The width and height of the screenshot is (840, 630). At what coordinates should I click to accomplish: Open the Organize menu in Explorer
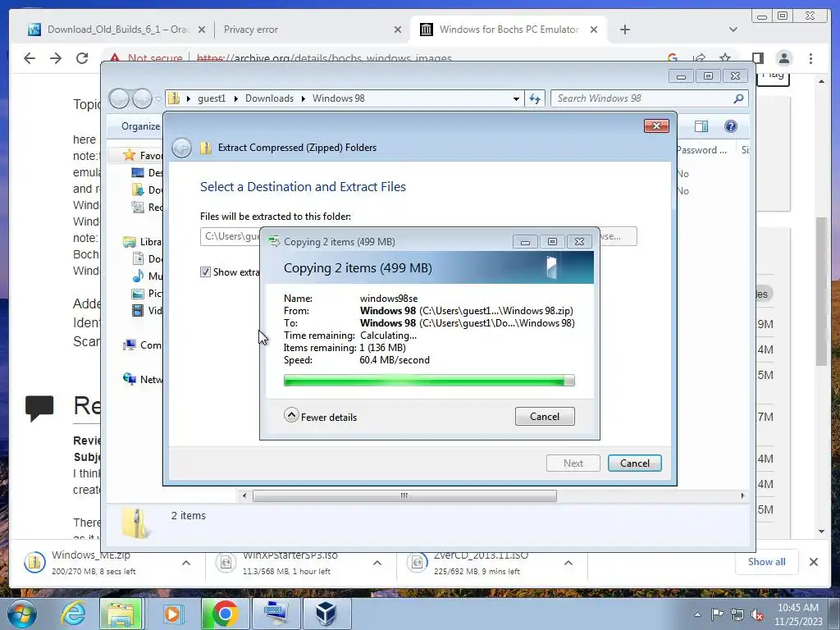click(x=140, y=126)
